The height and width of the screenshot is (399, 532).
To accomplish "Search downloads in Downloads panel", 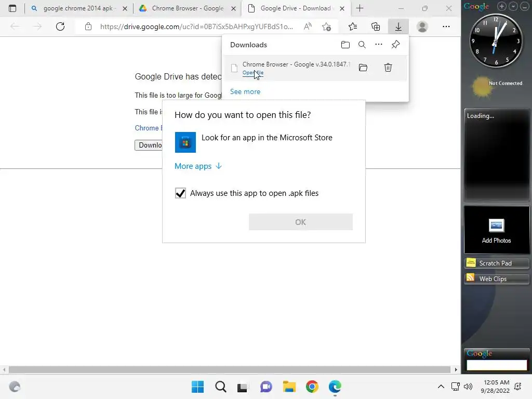I will (x=362, y=45).
